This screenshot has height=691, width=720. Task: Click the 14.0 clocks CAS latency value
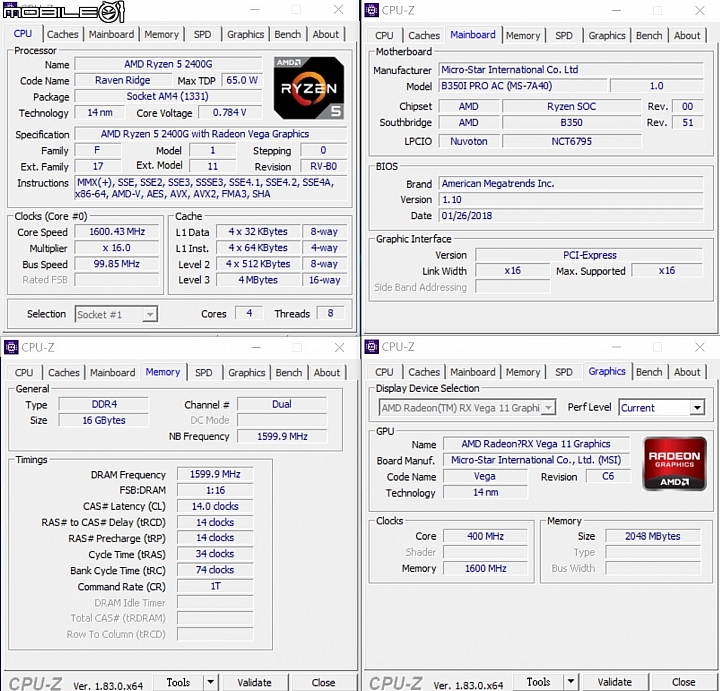(x=215, y=506)
